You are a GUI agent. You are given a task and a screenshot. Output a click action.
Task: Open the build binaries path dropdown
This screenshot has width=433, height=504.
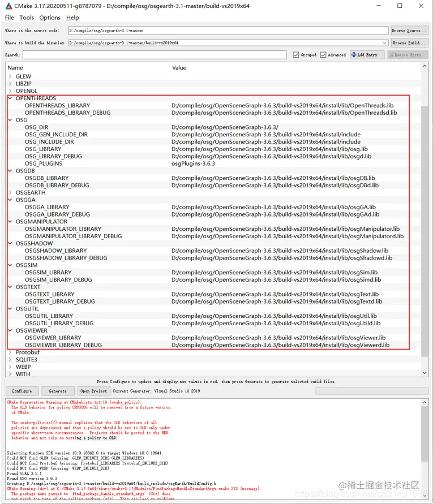[384, 43]
